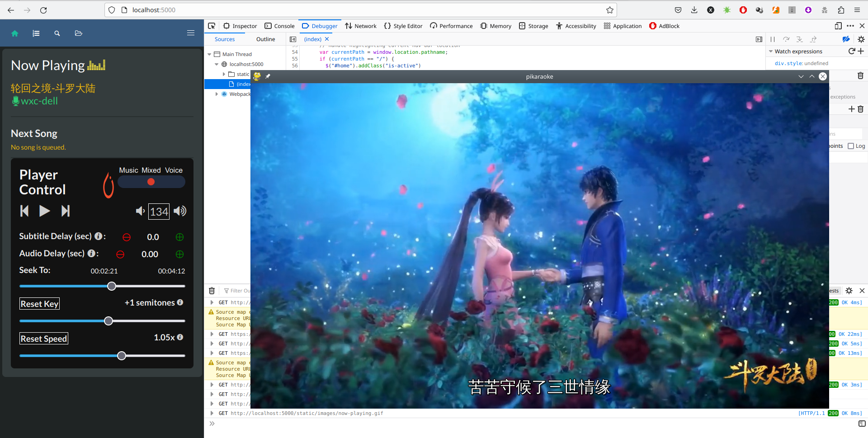Select the Outline sub-tab in Debugger
Screen dimensions: 868x438
point(265,39)
